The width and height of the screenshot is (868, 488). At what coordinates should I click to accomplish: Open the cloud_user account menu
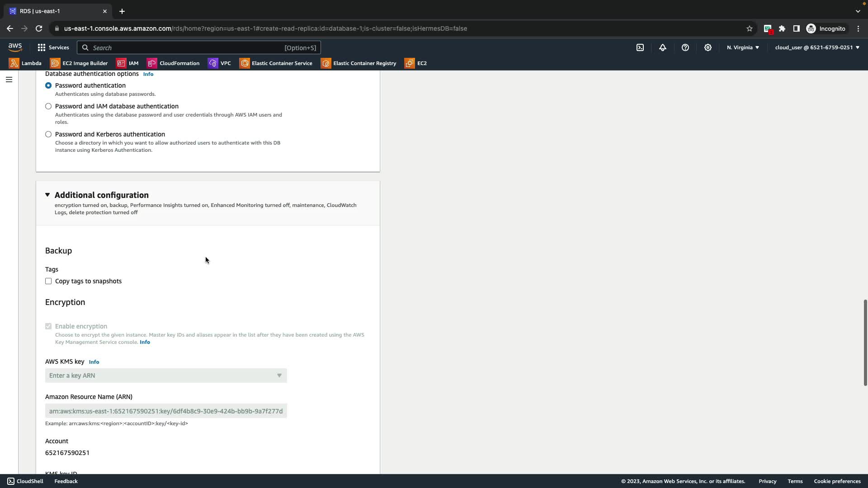817,47
